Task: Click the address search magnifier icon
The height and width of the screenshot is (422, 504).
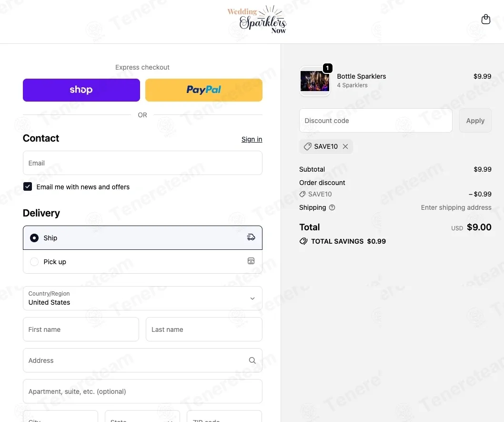Action: coord(252,360)
